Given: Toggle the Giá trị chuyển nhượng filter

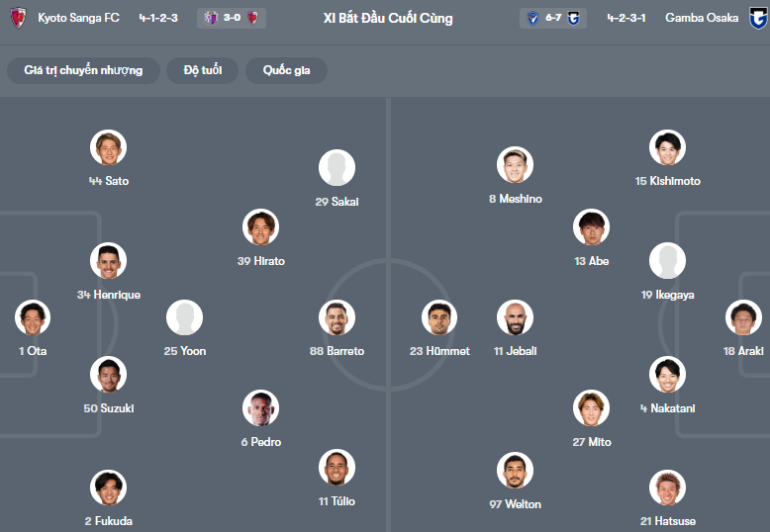Looking at the screenshot, I should pos(84,70).
